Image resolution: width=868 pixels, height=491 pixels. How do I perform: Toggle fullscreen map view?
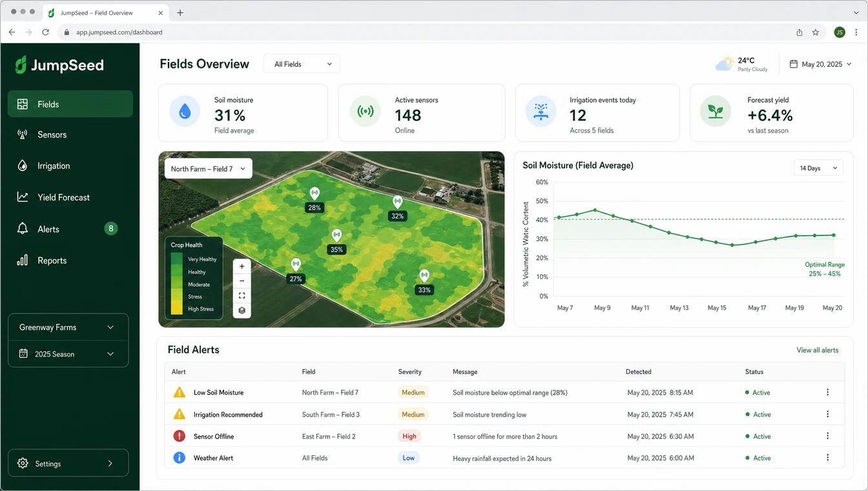(x=242, y=296)
